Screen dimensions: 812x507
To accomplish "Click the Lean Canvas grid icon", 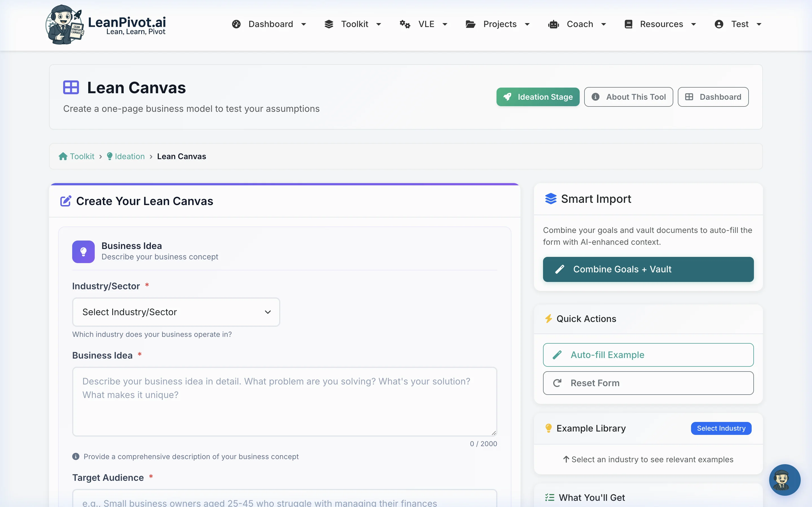I will [x=71, y=88].
